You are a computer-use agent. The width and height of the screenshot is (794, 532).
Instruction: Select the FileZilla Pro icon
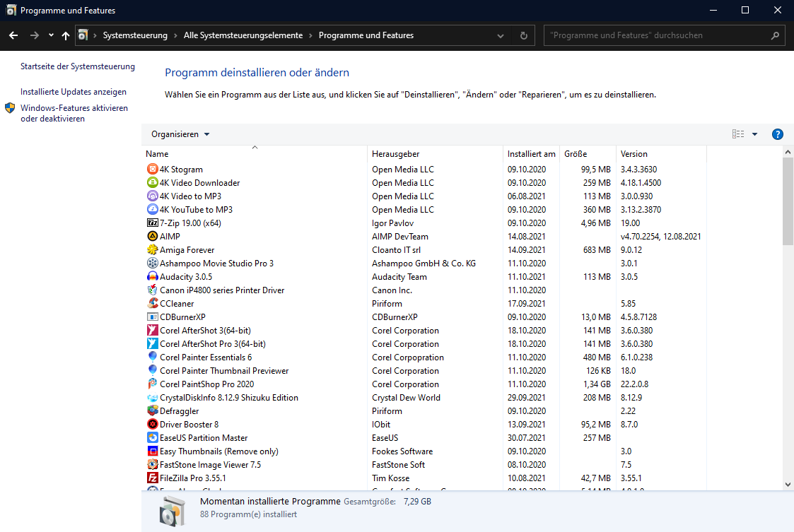152,478
